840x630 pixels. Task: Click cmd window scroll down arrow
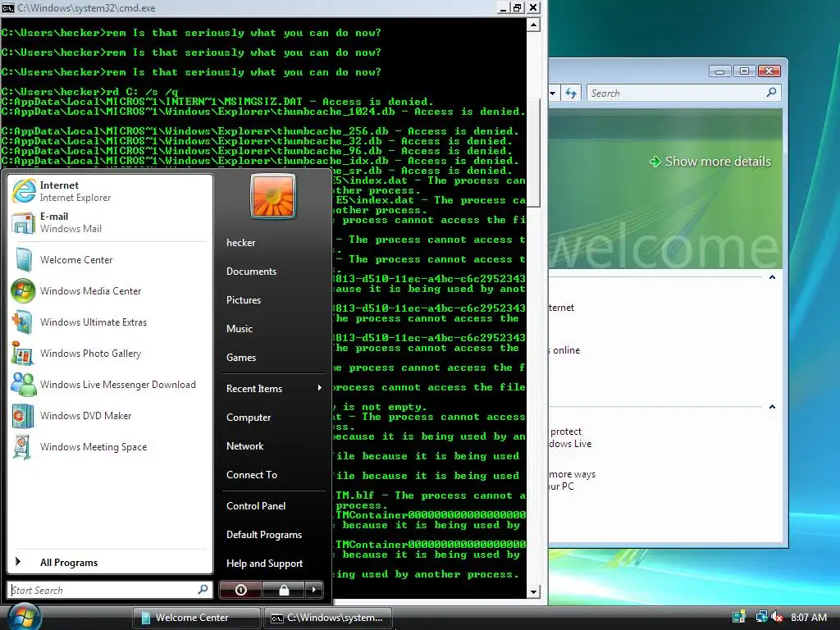pos(533,592)
